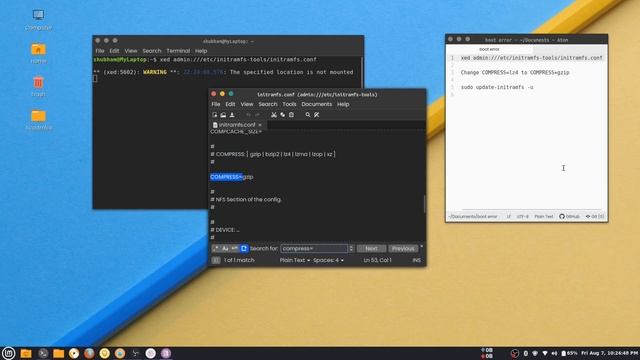Viewport: 640px width, 360px height.
Task: Click the date and time clock on taskbar
Action: point(609,353)
